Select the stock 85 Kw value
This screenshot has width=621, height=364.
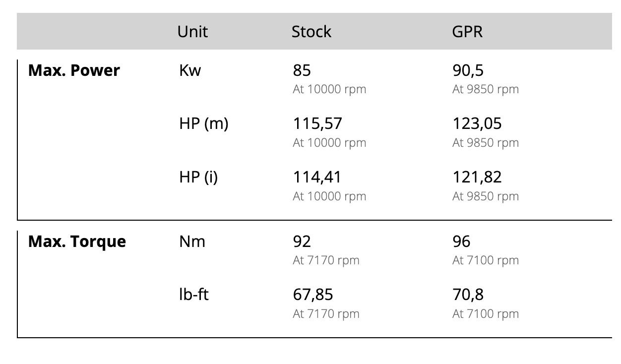[x=302, y=70]
